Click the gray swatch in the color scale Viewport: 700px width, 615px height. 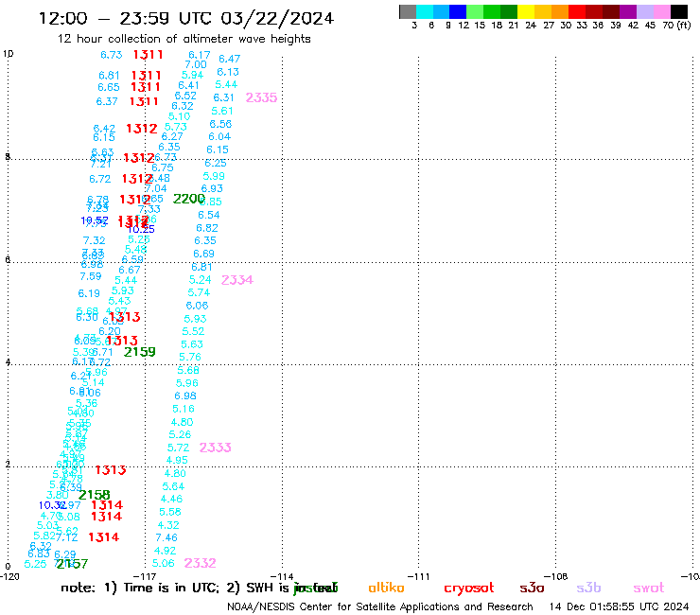pyautogui.click(x=408, y=11)
